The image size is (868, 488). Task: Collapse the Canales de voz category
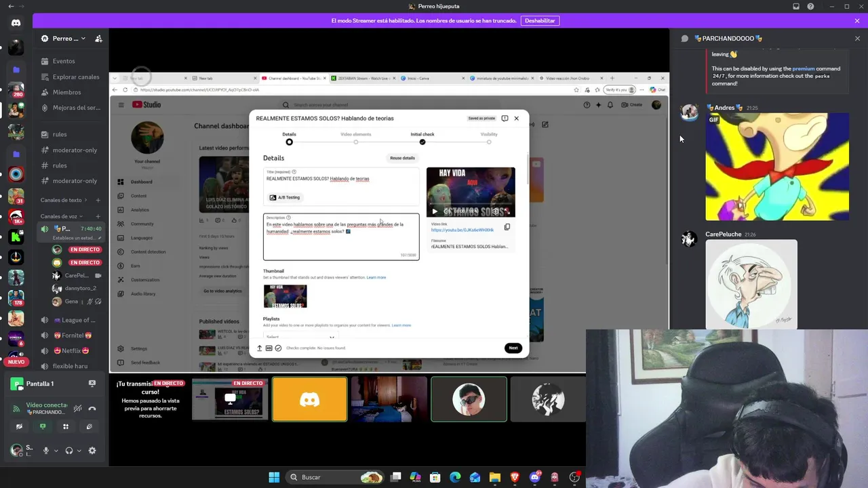[61, 216]
